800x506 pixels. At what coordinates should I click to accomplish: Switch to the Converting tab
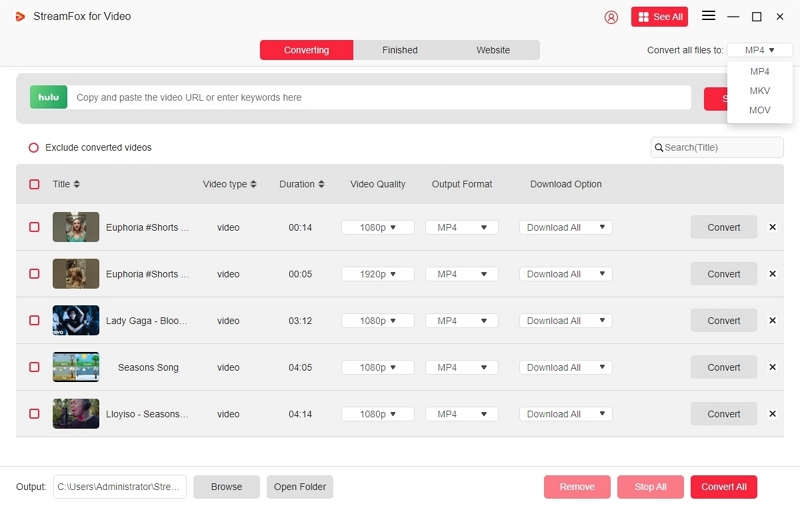(x=306, y=50)
